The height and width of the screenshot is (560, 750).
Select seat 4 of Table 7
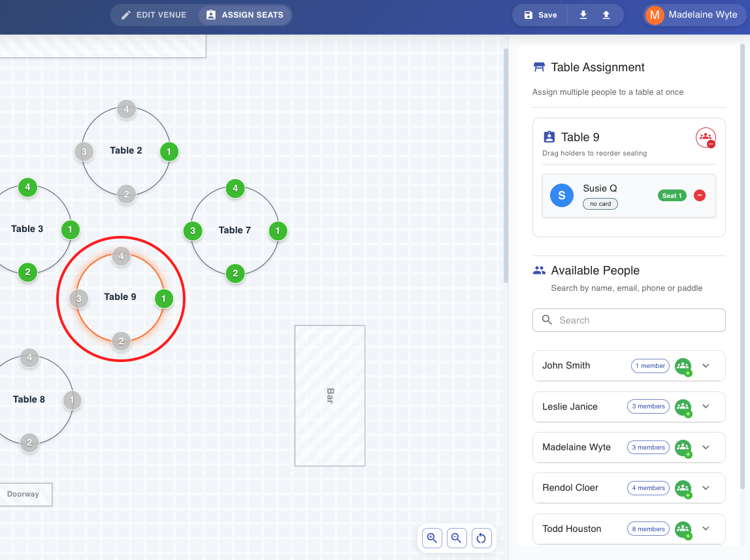[x=235, y=188]
